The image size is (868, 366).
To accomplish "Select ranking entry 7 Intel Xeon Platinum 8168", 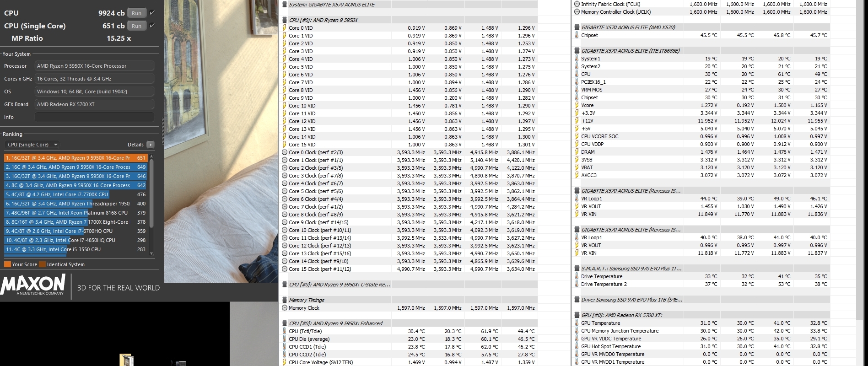I will (75, 213).
